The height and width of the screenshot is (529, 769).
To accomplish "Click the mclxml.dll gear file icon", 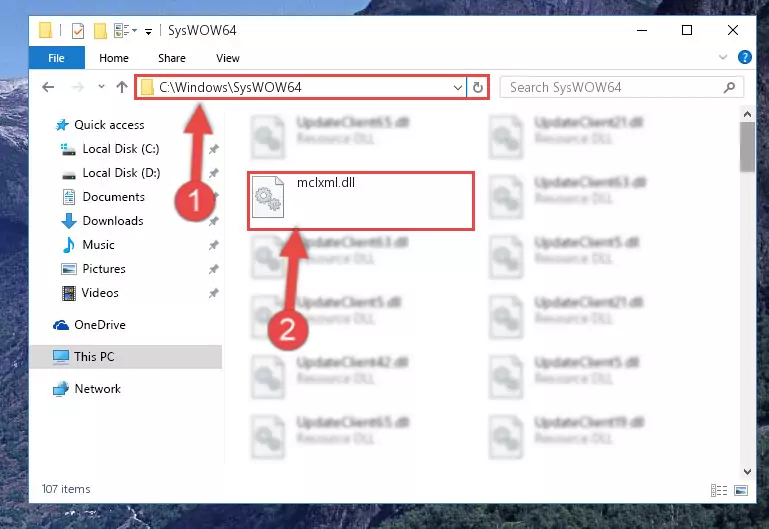I will pyautogui.click(x=268, y=197).
